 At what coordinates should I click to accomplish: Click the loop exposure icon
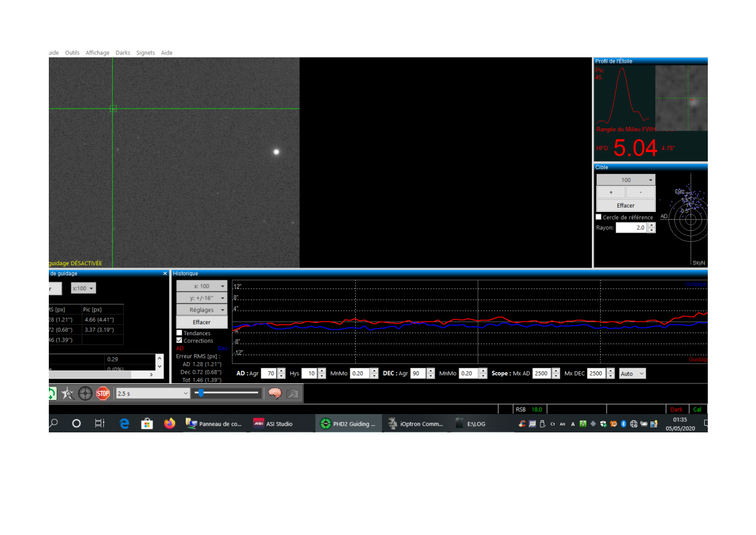52,394
